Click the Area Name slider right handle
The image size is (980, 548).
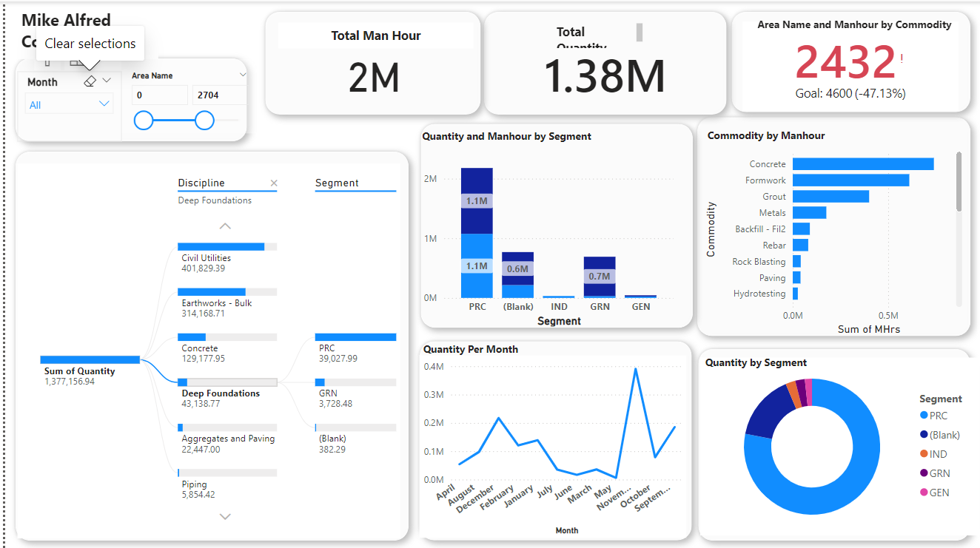coord(204,121)
